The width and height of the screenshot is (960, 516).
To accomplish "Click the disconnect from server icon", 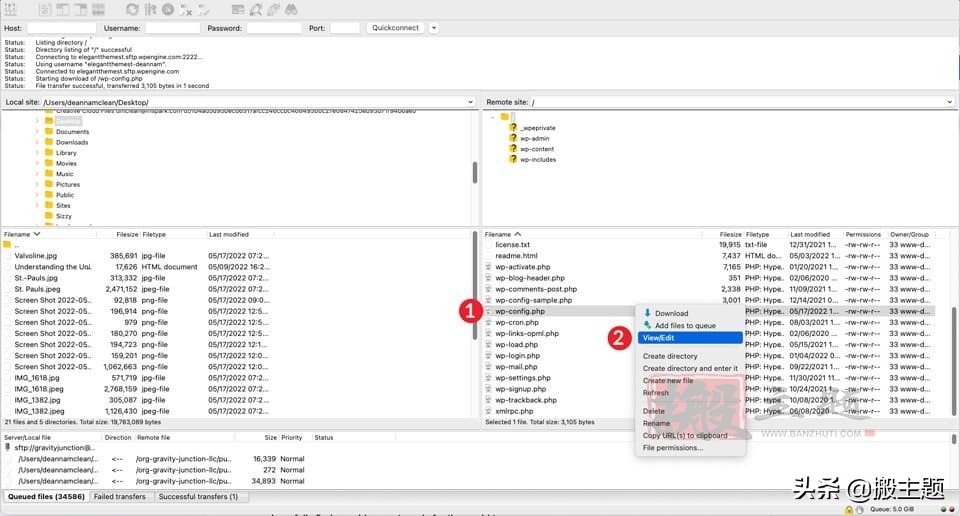I will pyautogui.click(x=186, y=9).
